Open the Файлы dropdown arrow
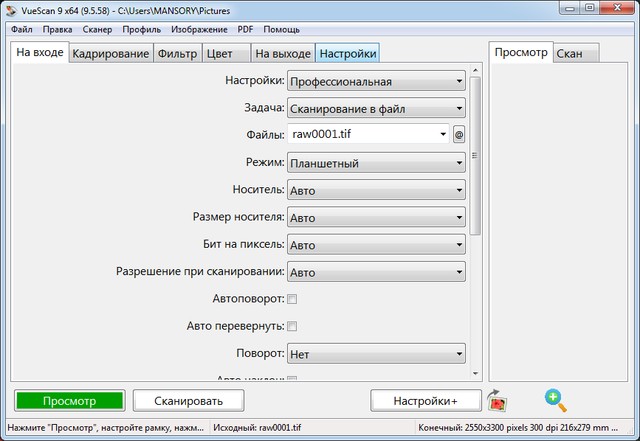This screenshot has width=640, height=441. pyautogui.click(x=443, y=134)
